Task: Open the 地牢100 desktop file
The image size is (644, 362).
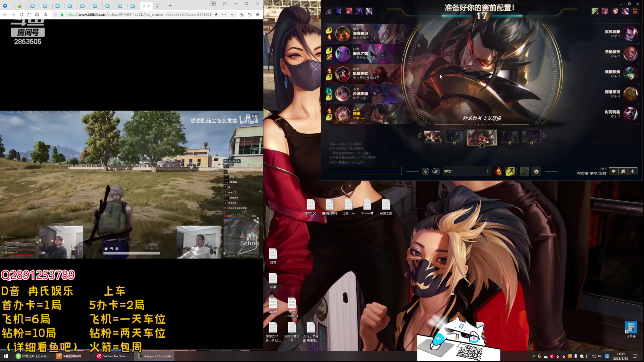Action: 311,207
